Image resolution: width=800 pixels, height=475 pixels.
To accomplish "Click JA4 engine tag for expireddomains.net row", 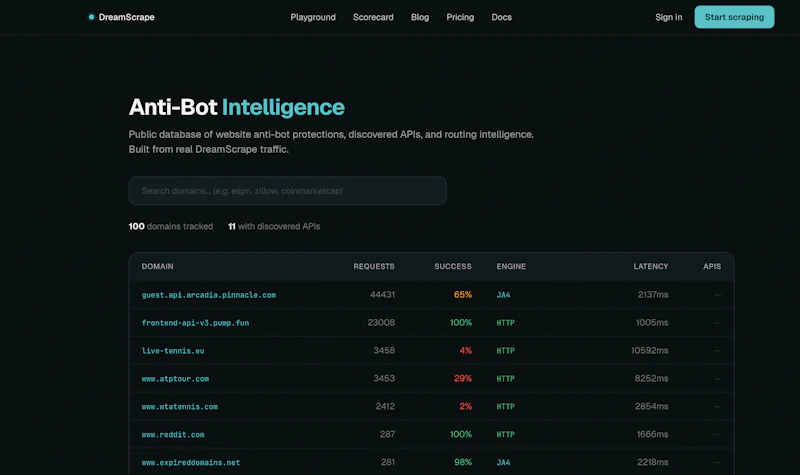I will click(503, 462).
